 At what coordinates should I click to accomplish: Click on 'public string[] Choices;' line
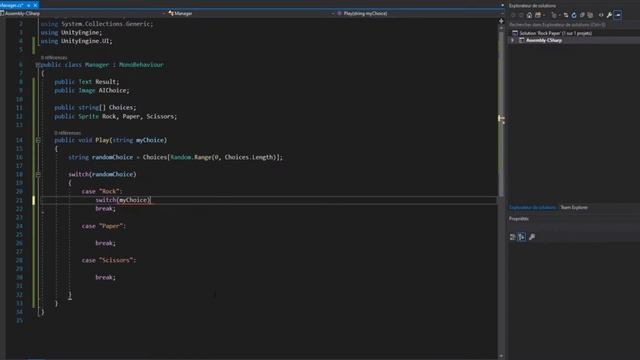click(x=95, y=107)
